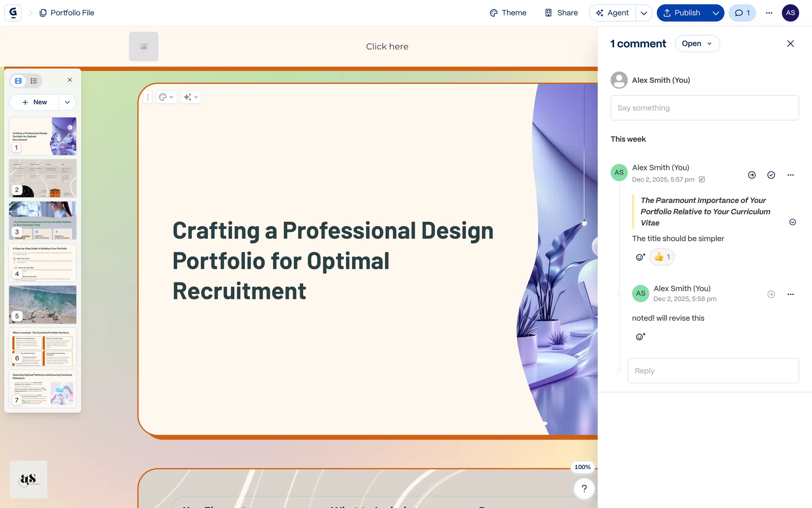Open the help question mark button
Viewport: 812px width, 508px height.
[584, 489]
